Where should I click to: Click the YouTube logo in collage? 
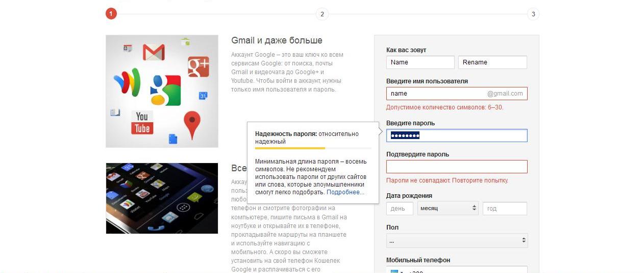(142, 122)
